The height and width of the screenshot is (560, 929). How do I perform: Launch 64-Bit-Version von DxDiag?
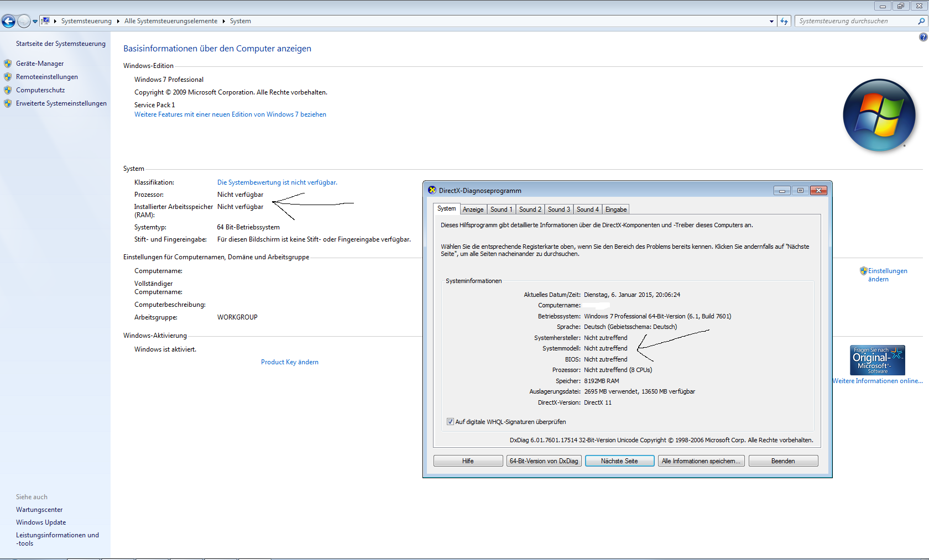coord(544,461)
